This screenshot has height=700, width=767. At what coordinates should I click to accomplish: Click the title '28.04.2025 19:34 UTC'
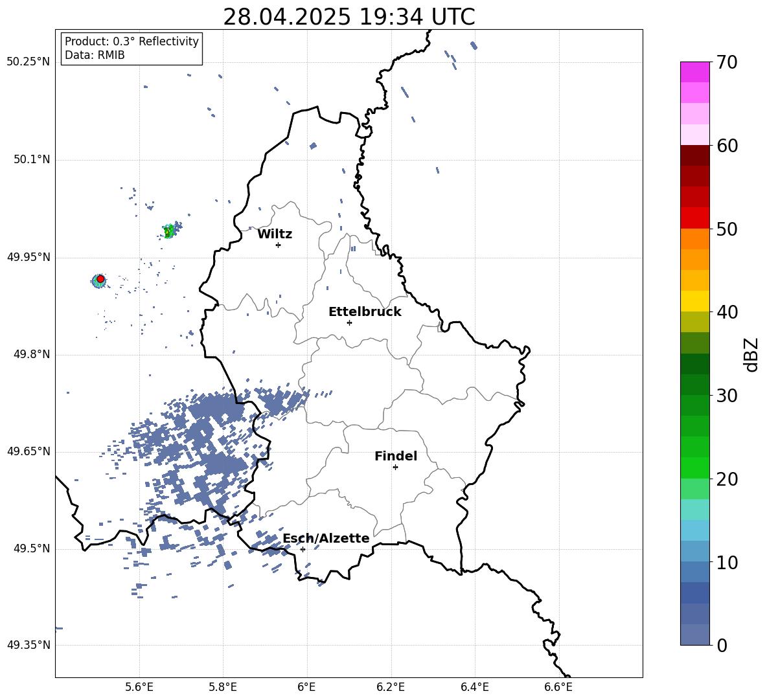tap(349, 17)
